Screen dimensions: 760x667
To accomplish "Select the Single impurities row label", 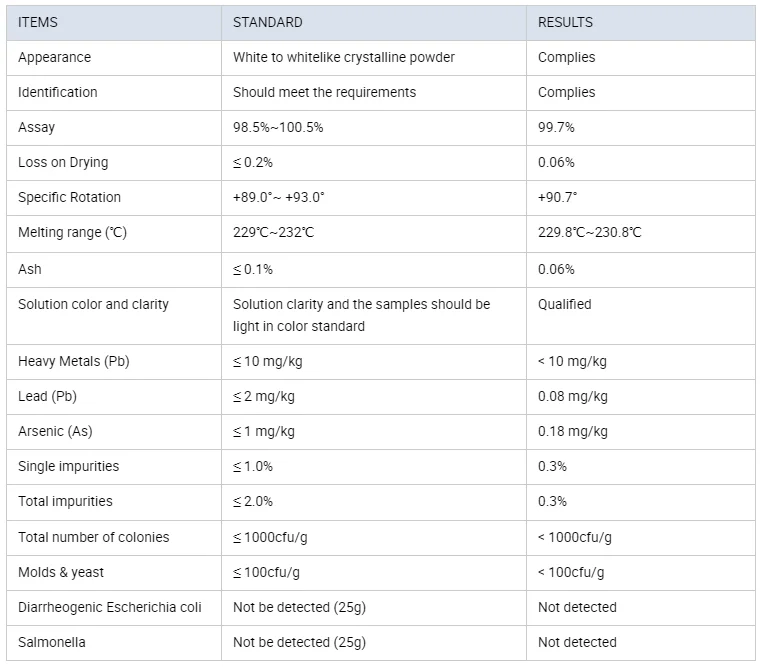I will pos(68,466).
